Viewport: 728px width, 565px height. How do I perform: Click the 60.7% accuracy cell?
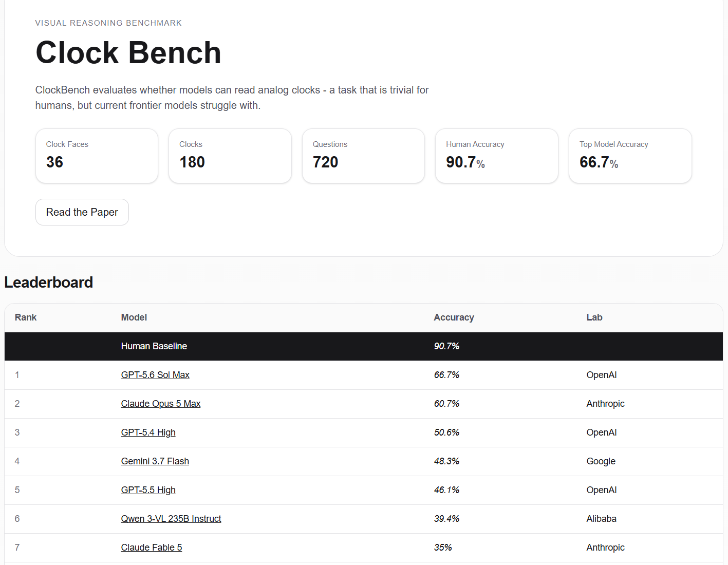coord(447,404)
